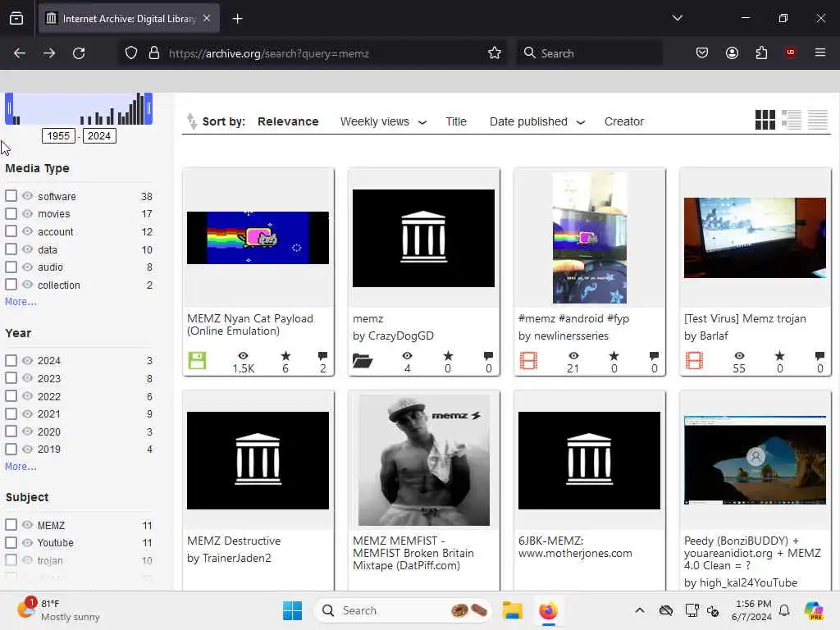Sort results by Relevance

[288, 121]
